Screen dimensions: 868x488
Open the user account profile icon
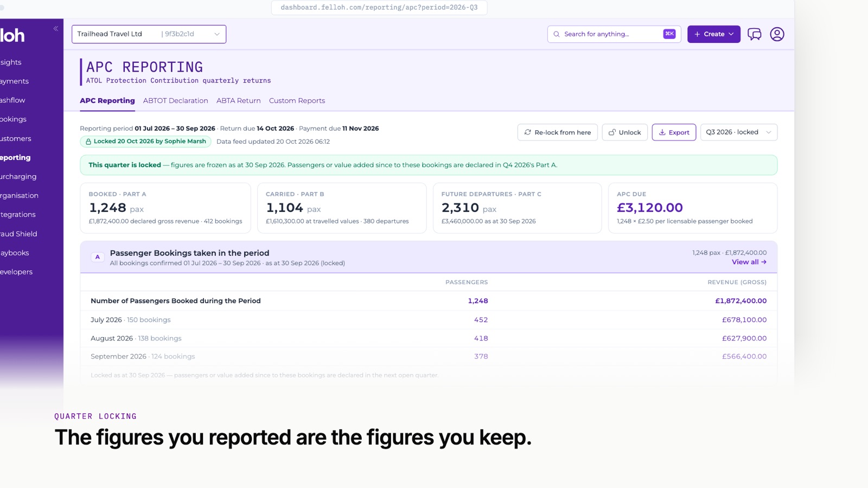[x=777, y=34]
